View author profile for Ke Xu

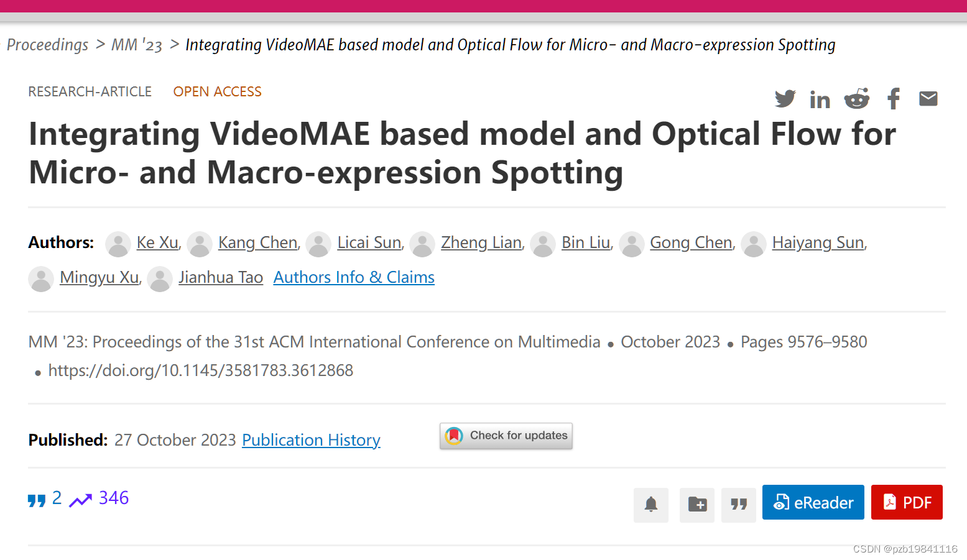(x=157, y=242)
